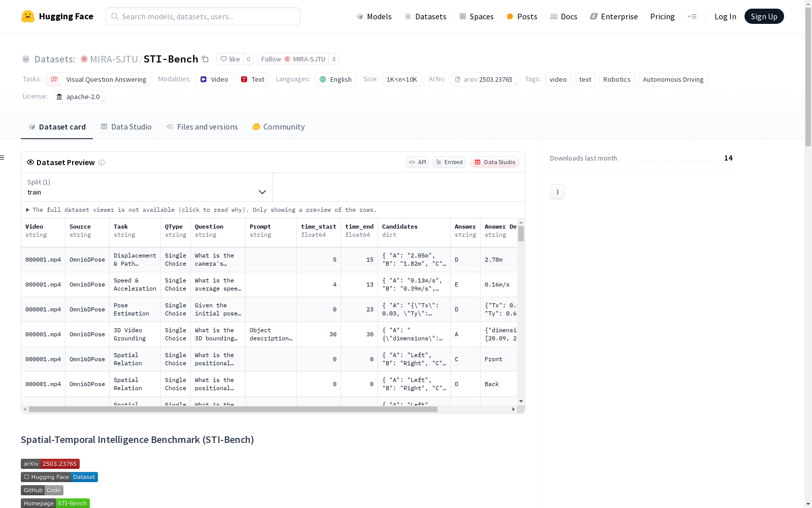The width and height of the screenshot is (812, 508).
Task: Open the three-dot options menu under Downloads
Action: pos(558,192)
